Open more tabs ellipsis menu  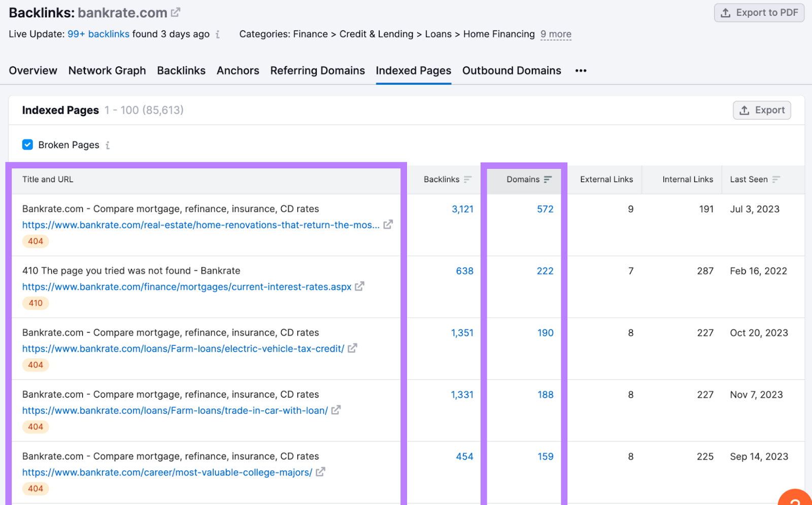coord(581,71)
